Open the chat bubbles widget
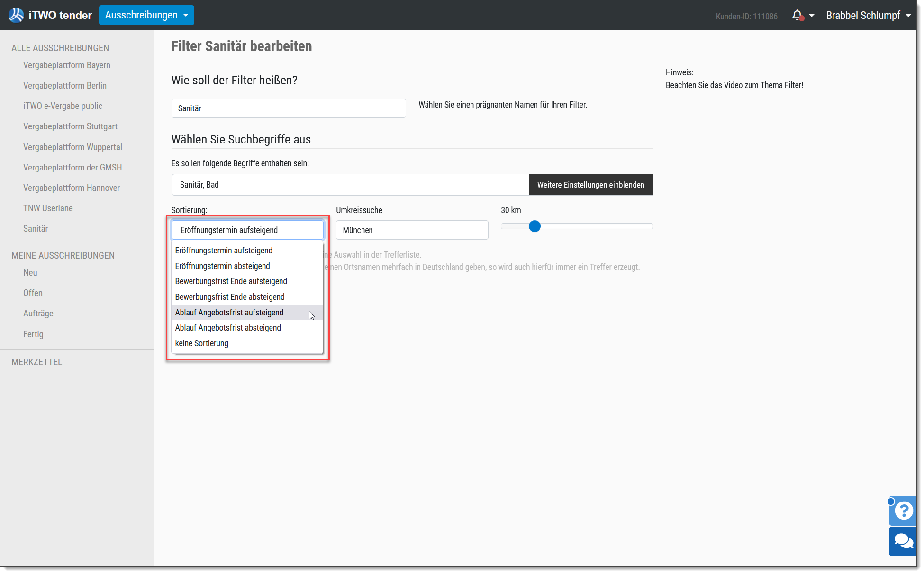This screenshot has width=924, height=574. tap(904, 541)
